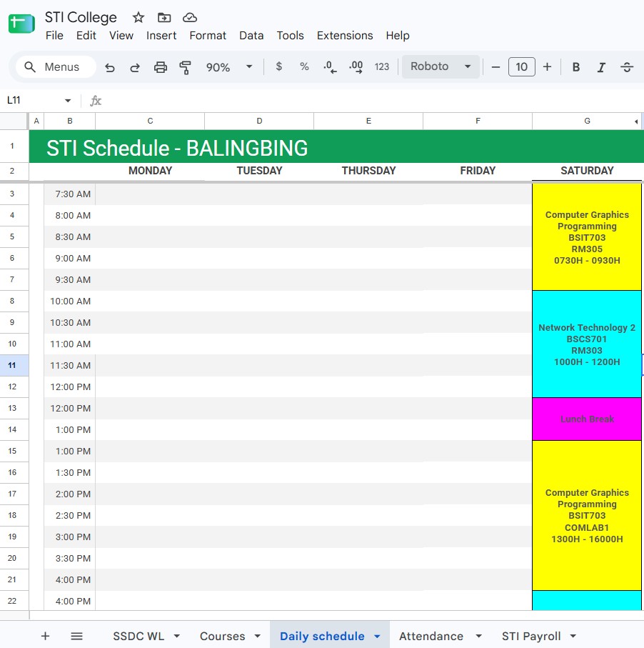Format as currency
Screen dimensions: 644x648
pos(279,66)
